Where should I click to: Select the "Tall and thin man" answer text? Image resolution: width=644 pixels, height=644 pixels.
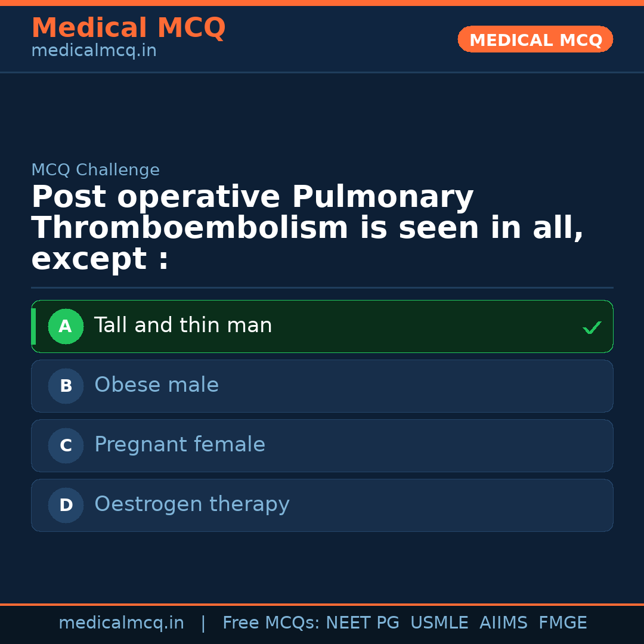183,326
